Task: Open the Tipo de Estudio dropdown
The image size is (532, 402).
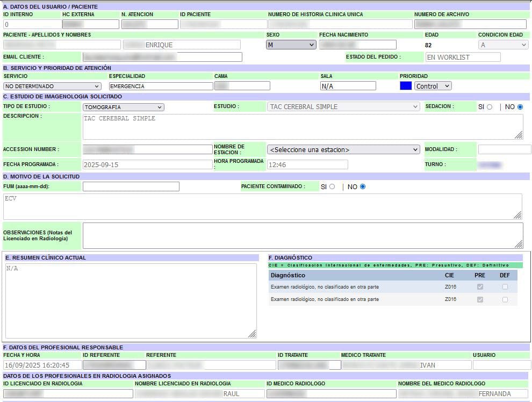Action: [123, 107]
